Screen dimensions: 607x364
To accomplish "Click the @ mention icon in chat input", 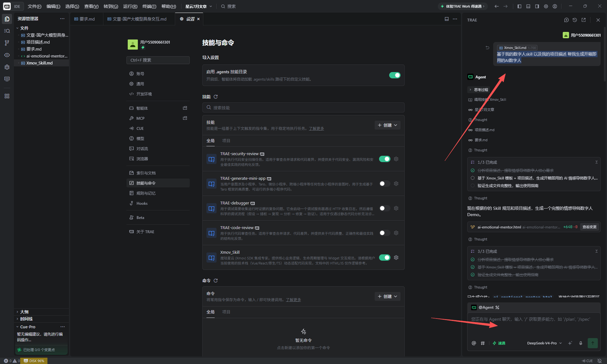I will (x=474, y=343).
